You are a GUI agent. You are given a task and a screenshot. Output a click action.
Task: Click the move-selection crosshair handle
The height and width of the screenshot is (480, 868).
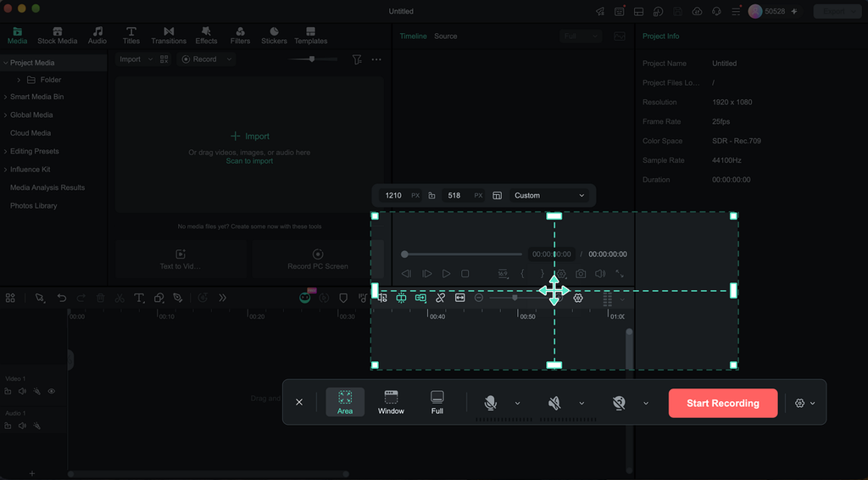[x=554, y=291]
